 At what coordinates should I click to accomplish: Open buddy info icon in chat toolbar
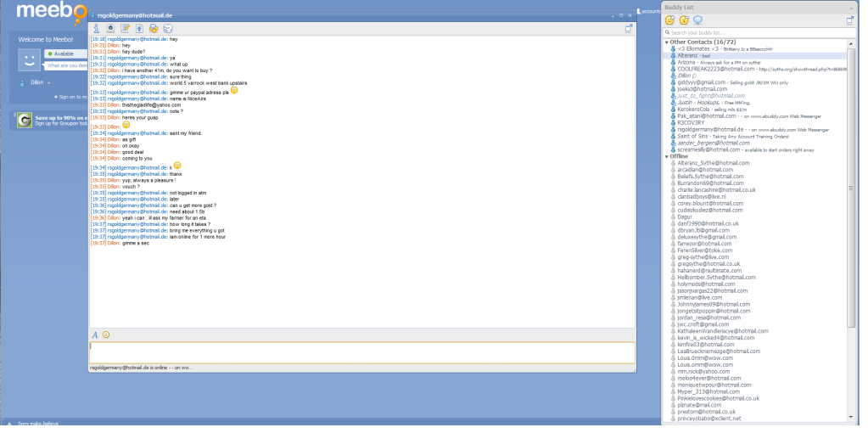coord(97,28)
